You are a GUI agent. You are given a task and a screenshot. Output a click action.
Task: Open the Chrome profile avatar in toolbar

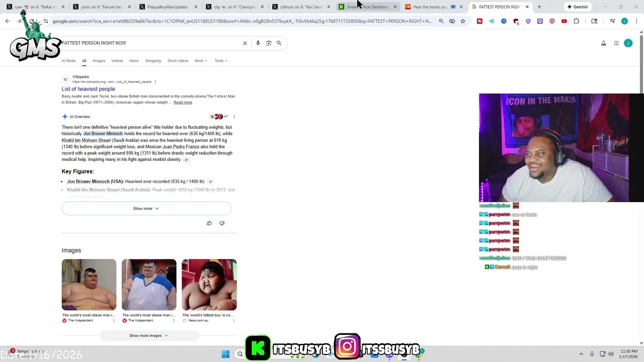coord(624,21)
